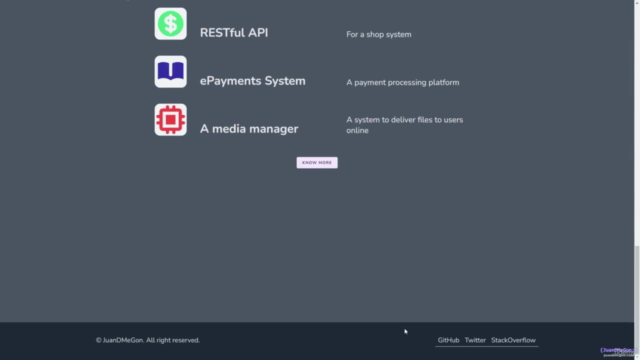Click the red chip media manager icon
This screenshot has height=360, width=640.
(x=171, y=120)
